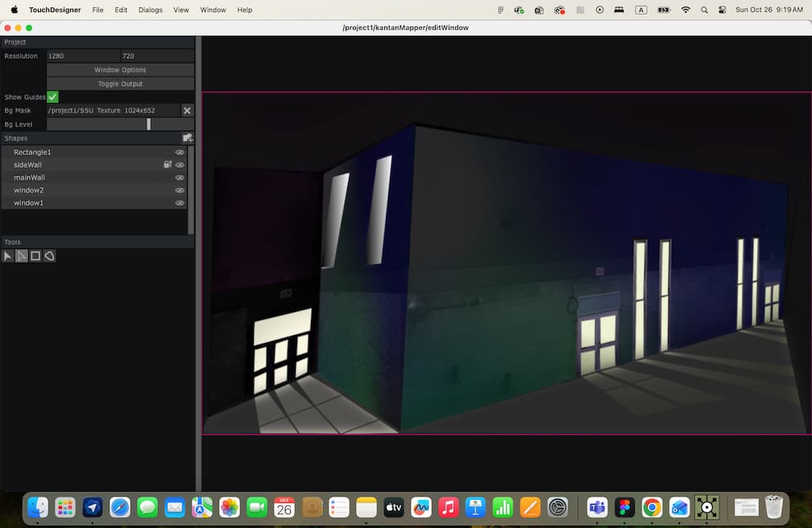Adjust the Bg Level slider
The width and height of the screenshot is (812, 528).
(x=148, y=123)
